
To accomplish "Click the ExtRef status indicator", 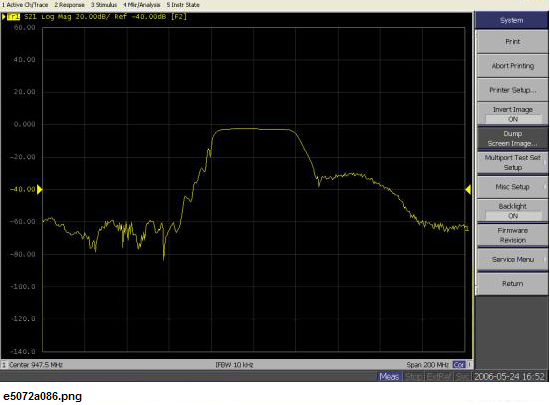I will [439, 377].
